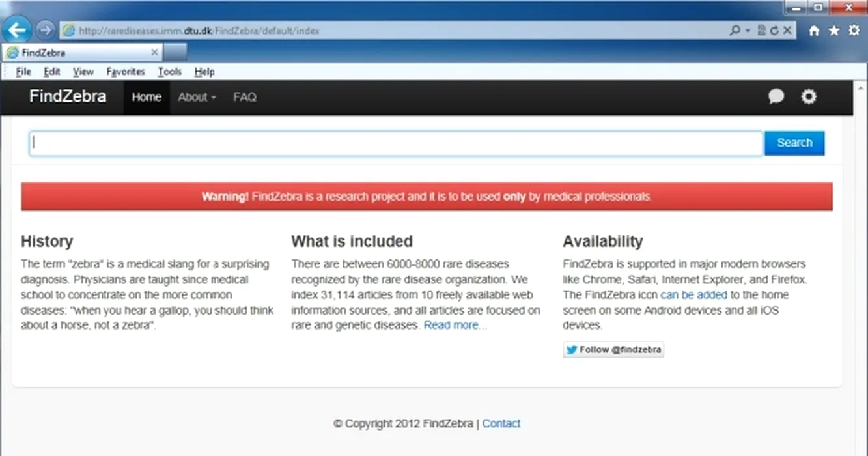Open the browser home page icon
868x456 pixels.
(x=814, y=31)
